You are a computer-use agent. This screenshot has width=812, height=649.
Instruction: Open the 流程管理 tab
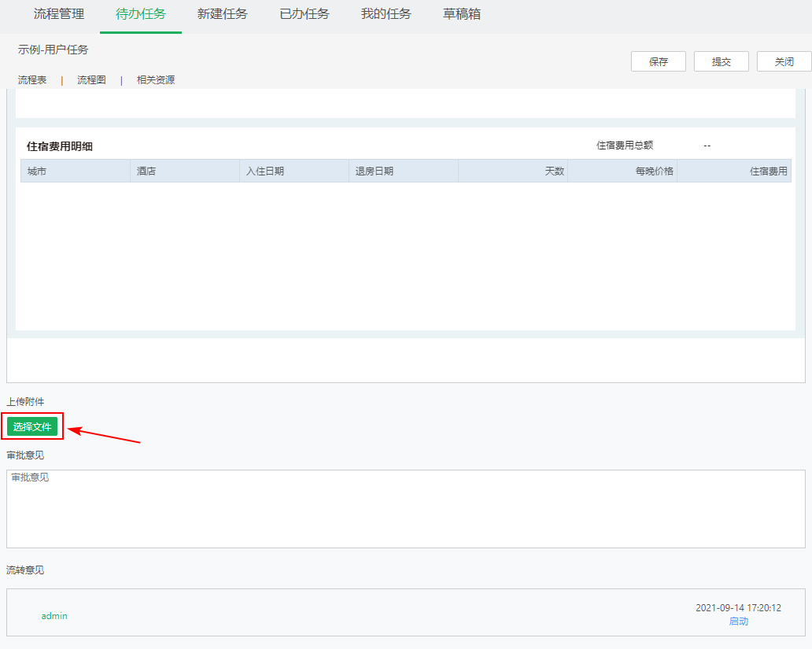pos(59,14)
